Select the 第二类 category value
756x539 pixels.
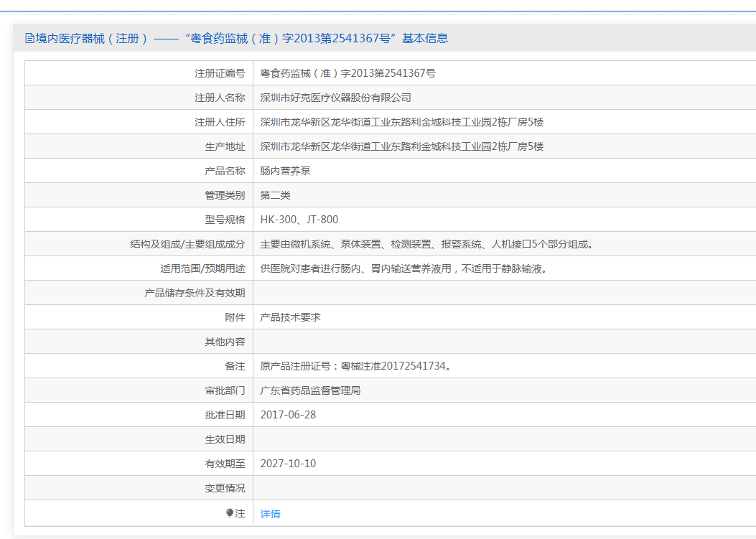tap(275, 195)
